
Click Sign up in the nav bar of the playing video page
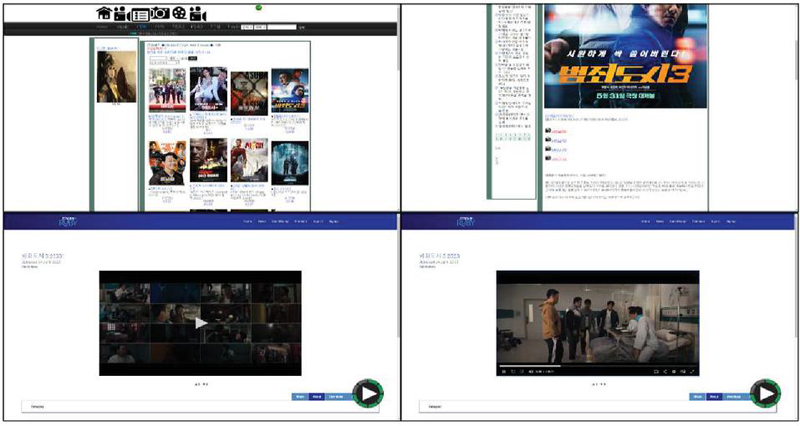click(x=731, y=221)
